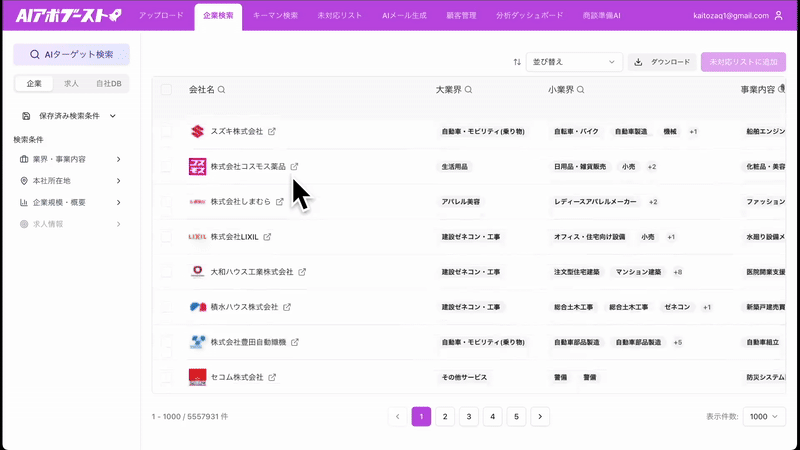Expand the 企業規模・概要 filter

tap(71, 203)
